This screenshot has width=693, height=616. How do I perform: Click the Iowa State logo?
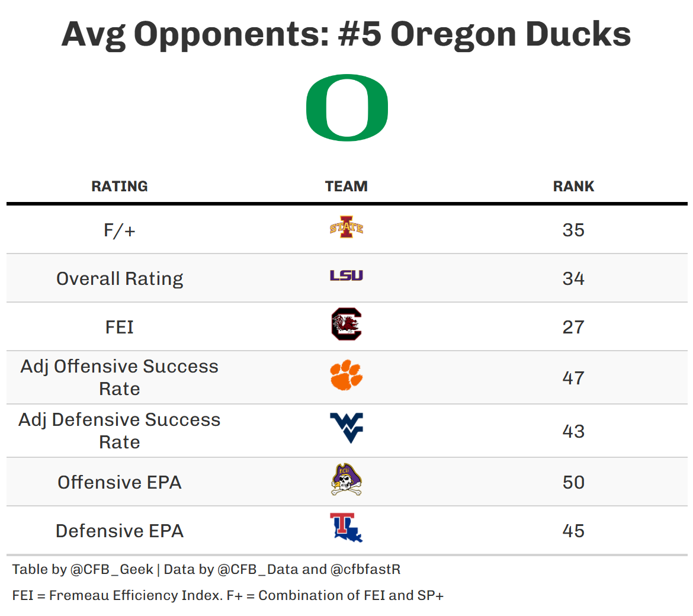[x=346, y=227]
